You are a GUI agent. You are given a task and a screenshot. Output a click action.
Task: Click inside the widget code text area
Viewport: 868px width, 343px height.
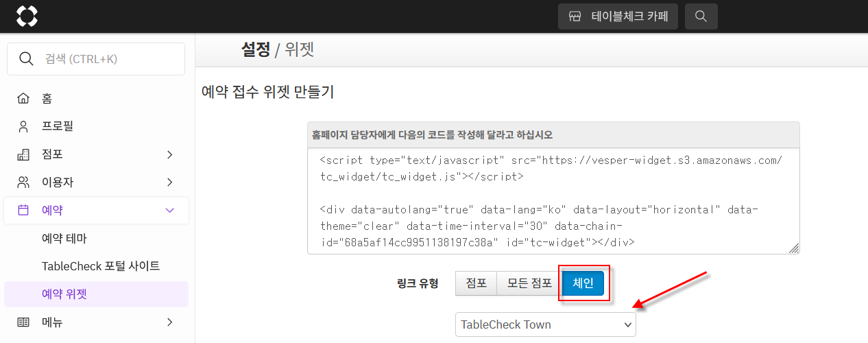tap(553, 201)
